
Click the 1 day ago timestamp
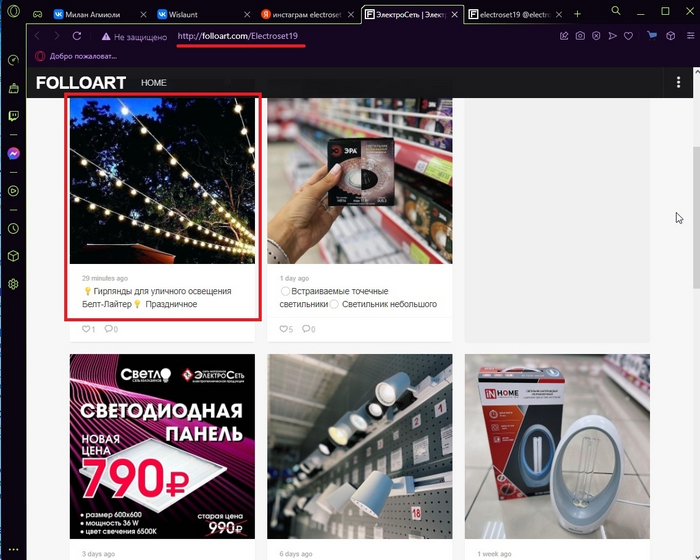coord(294,278)
